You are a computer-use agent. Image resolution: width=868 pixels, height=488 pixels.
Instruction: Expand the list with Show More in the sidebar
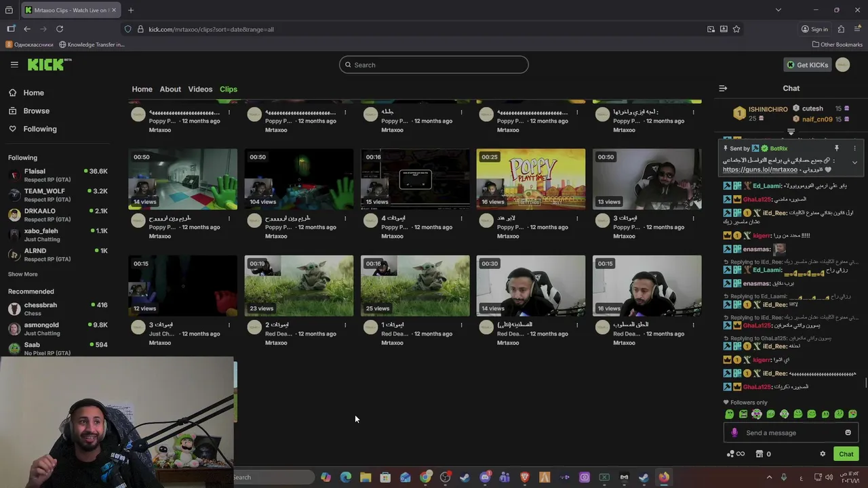[x=22, y=274]
